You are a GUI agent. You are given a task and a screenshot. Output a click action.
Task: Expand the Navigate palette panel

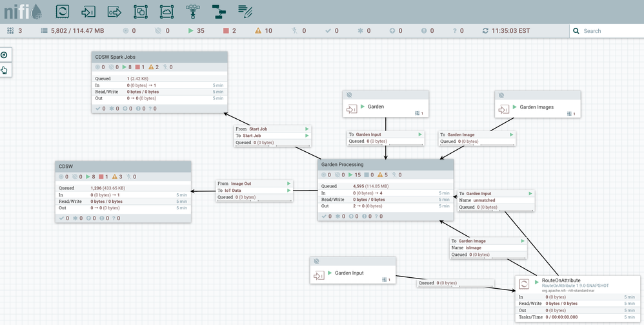pyautogui.click(x=5, y=56)
